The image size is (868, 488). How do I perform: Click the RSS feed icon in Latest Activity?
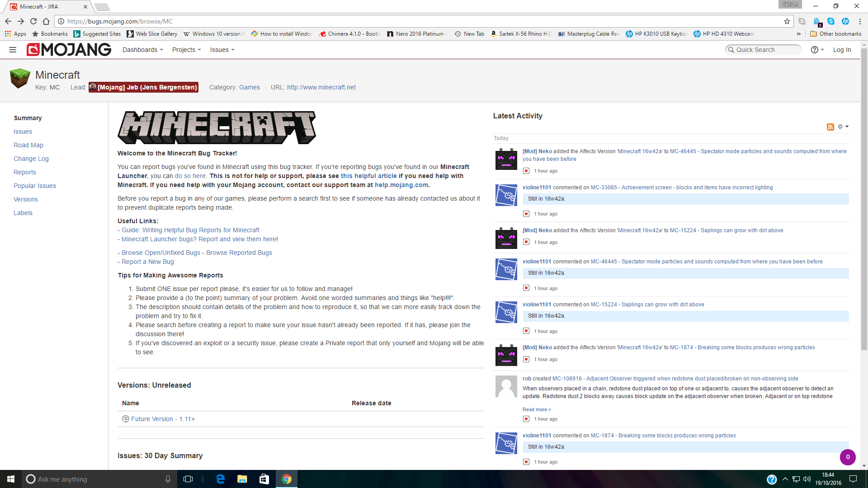pyautogui.click(x=830, y=127)
